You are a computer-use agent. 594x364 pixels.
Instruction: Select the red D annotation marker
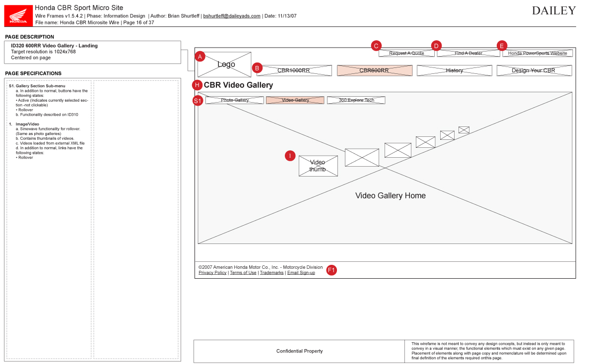click(x=436, y=46)
